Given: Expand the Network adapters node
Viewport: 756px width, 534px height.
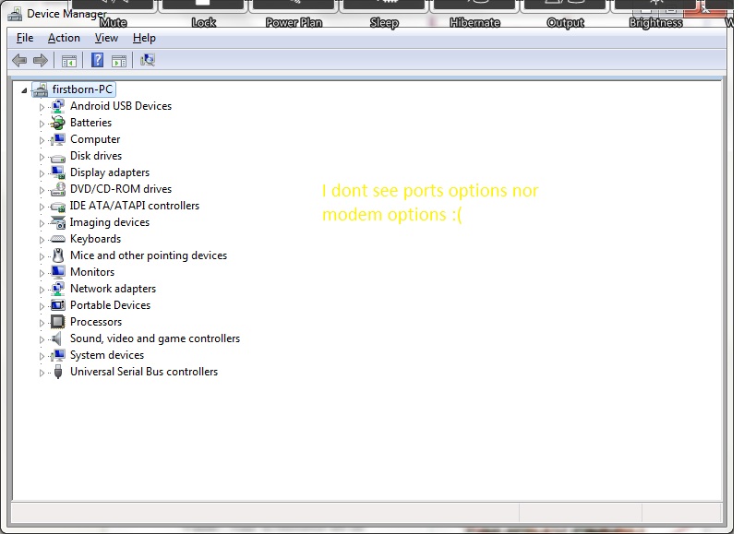Looking at the screenshot, I should click(x=42, y=290).
